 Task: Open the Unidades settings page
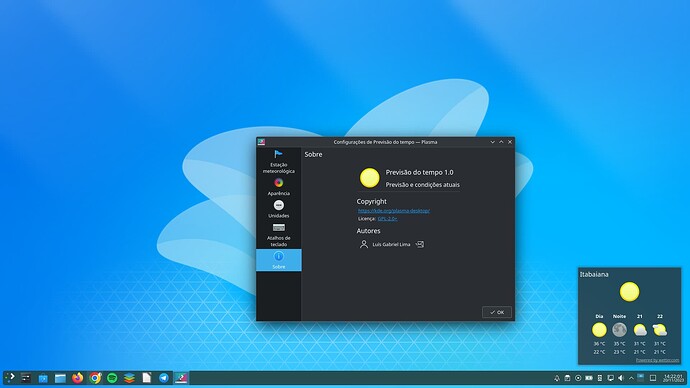[279, 209]
